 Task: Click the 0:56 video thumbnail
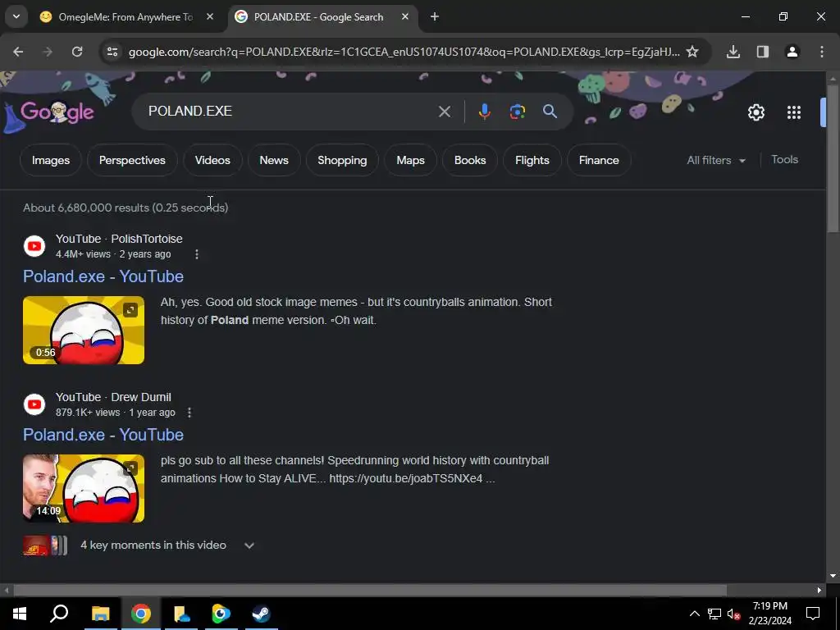(x=84, y=330)
